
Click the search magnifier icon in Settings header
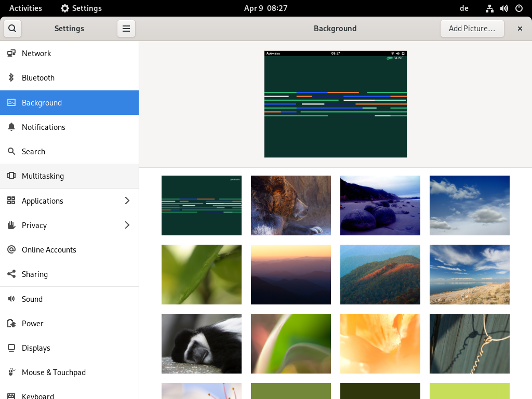click(12, 29)
